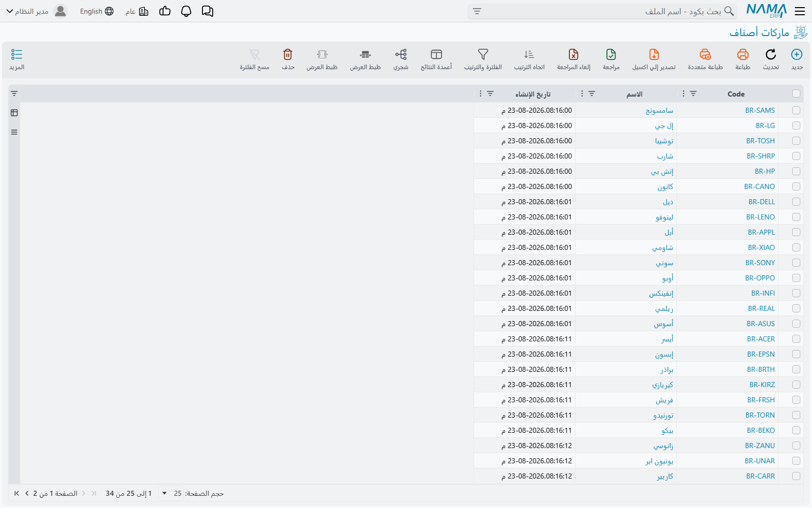Switch to شجري tree view
This screenshot has width=812, height=508.
(x=401, y=59)
